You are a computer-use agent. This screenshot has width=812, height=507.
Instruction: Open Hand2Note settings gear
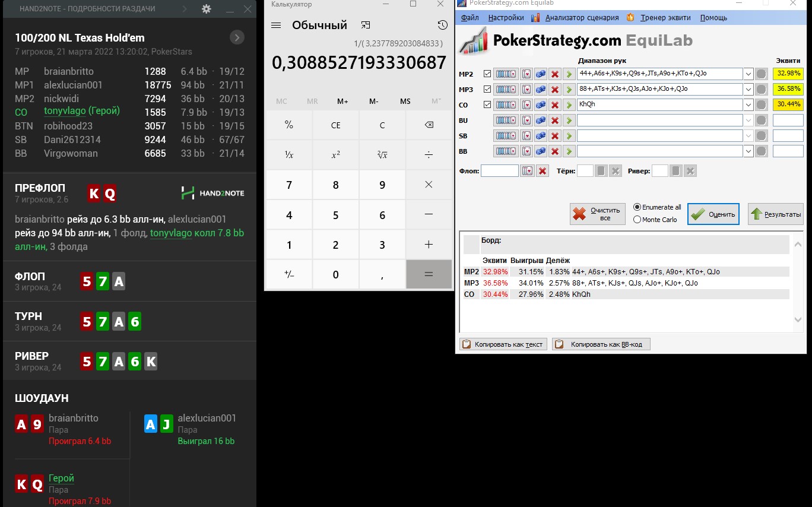[x=206, y=9]
